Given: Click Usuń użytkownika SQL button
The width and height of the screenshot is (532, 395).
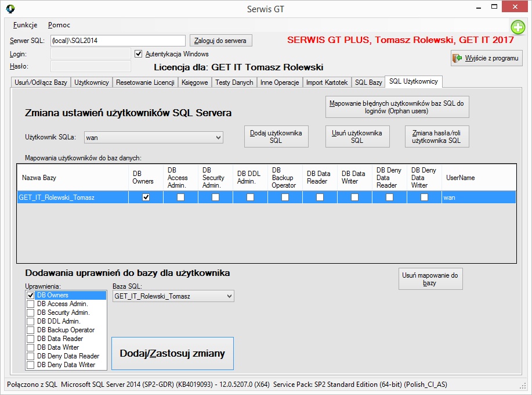Looking at the screenshot, I should pos(357,137).
